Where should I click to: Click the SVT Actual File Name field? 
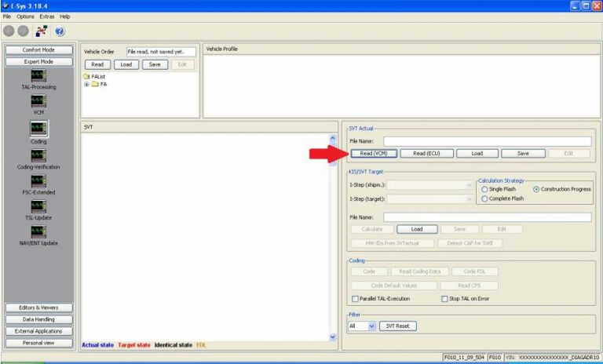(488, 141)
